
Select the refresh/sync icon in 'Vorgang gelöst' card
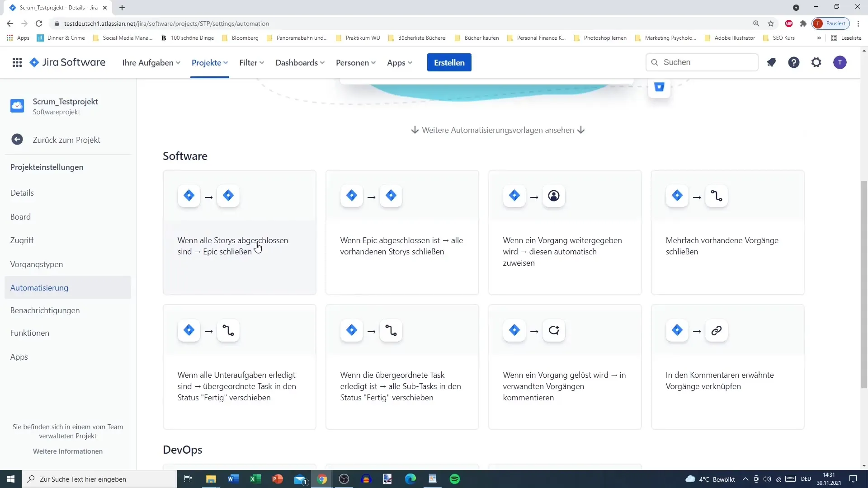click(554, 330)
